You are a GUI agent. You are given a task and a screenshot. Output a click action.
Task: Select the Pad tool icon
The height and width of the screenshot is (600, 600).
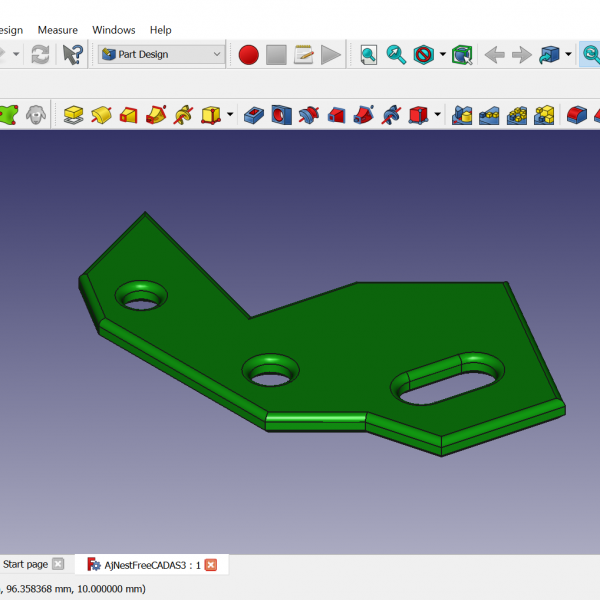point(73,115)
